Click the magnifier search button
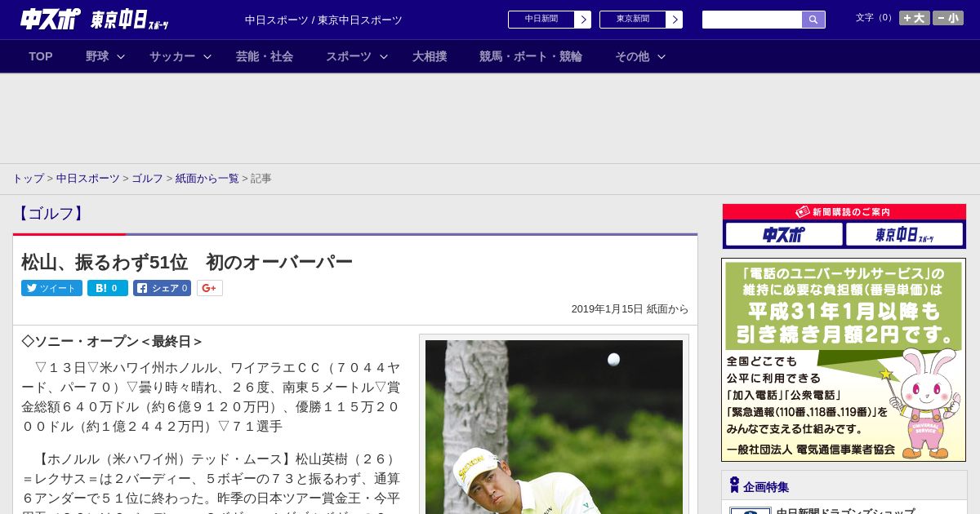 (813, 20)
